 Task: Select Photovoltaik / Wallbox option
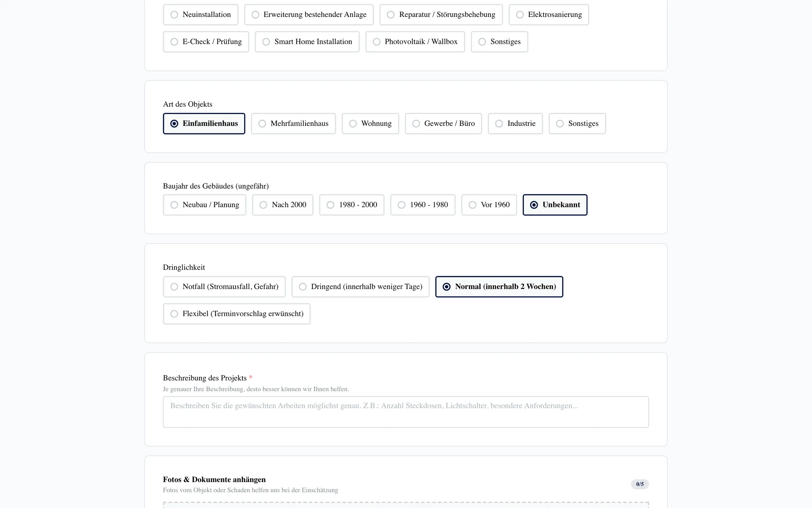click(415, 42)
